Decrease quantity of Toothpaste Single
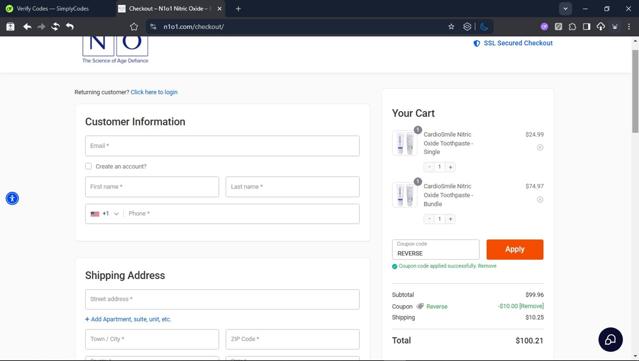639x361 pixels. [429, 167]
